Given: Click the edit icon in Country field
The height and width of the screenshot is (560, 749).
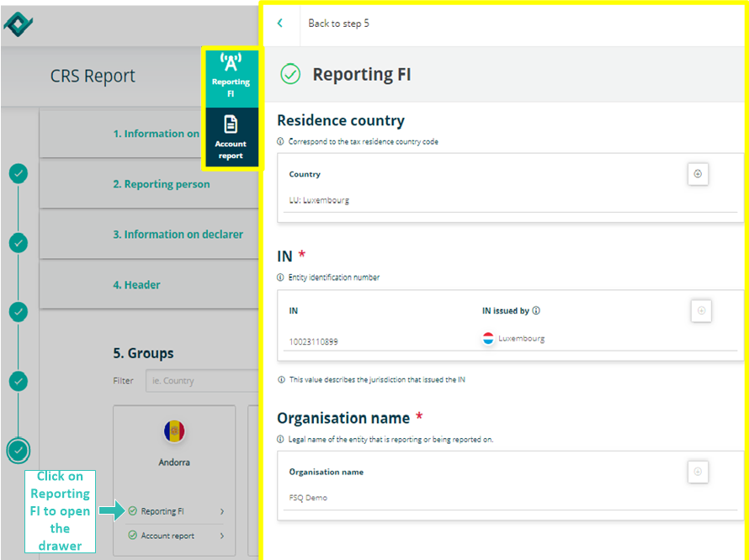Looking at the screenshot, I should pyautogui.click(x=697, y=174).
